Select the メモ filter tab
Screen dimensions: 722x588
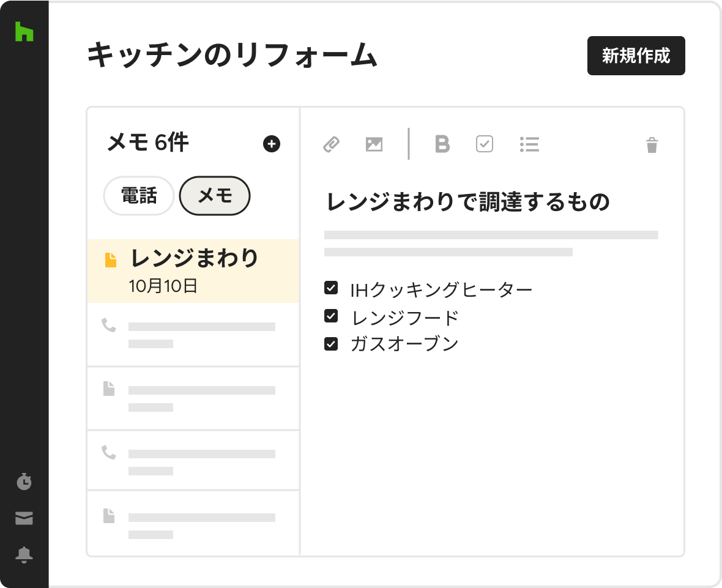215,196
